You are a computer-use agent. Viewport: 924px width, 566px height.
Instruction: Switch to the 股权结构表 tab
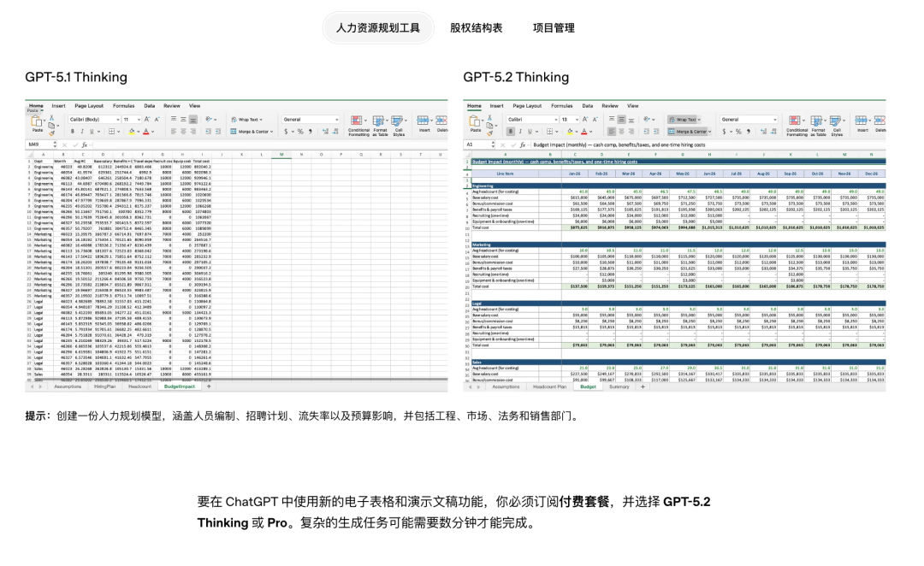coord(477,27)
